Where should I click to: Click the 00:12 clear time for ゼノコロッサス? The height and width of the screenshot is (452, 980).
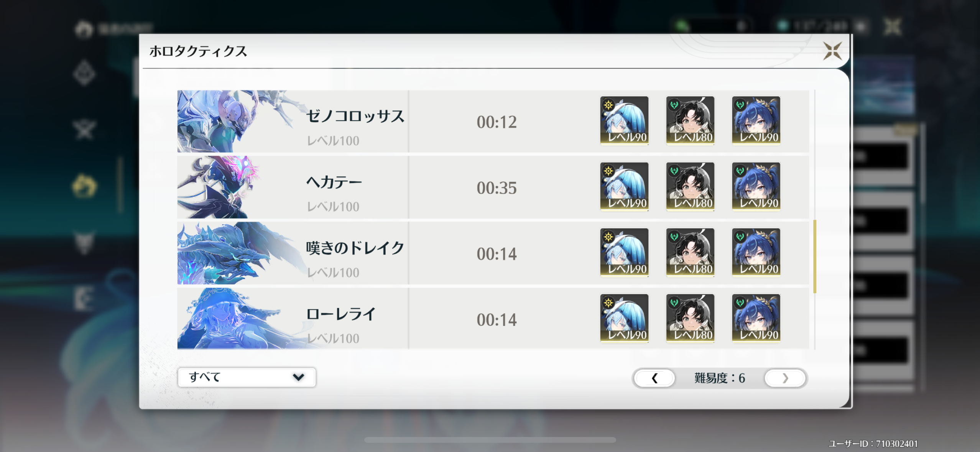click(x=497, y=122)
